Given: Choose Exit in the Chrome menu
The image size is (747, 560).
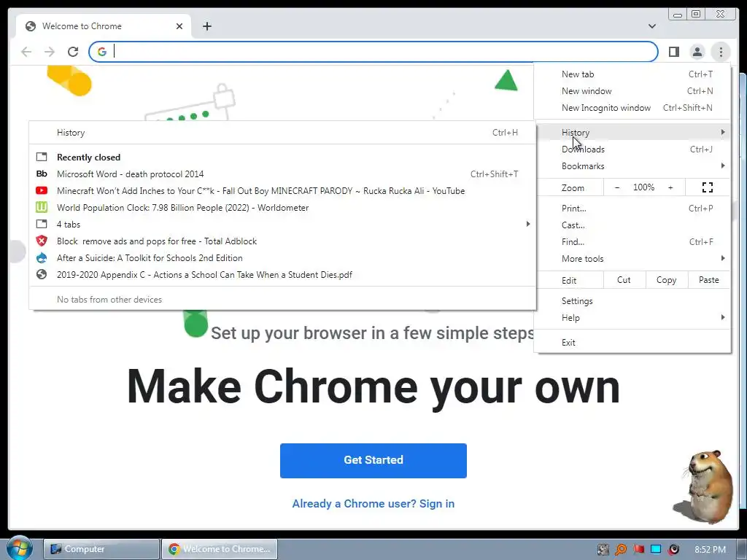Looking at the screenshot, I should click(632, 343).
